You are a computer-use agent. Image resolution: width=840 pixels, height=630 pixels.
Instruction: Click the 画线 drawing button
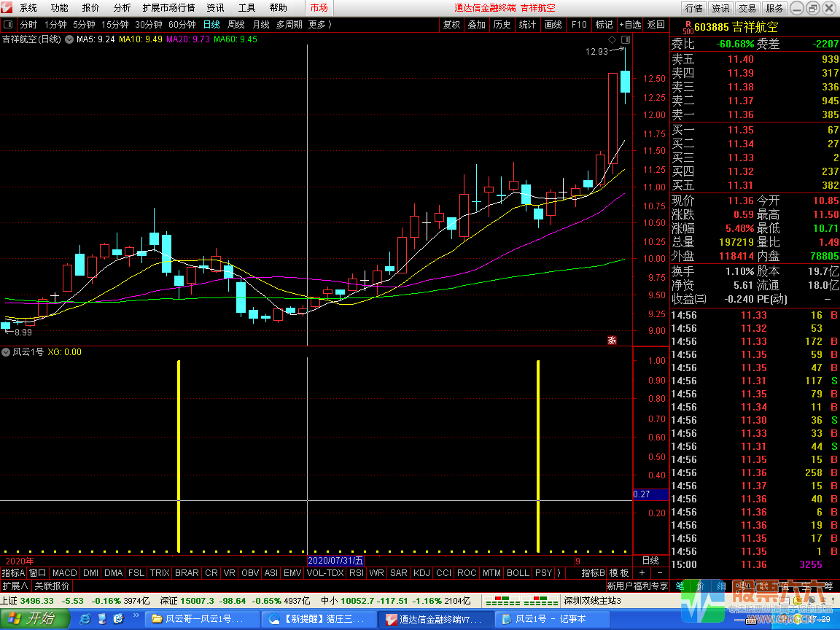(x=553, y=25)
